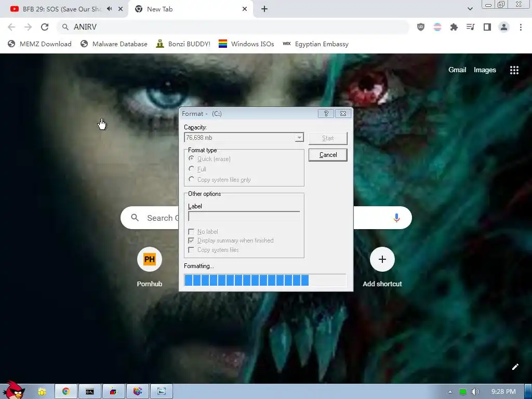The width and height of the screenshot is (532, 399).
Task: Switch to Chrome in the taskbar
Action: 66,392
